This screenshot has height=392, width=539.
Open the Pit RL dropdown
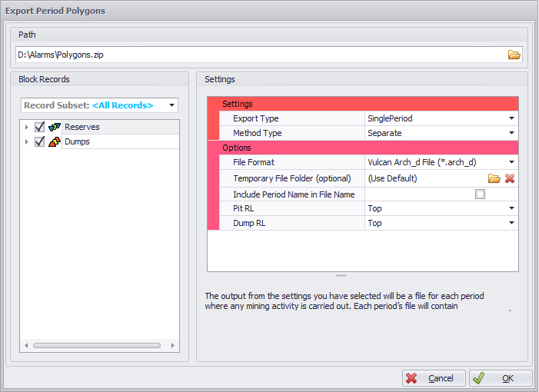click(x=511, y=208)
